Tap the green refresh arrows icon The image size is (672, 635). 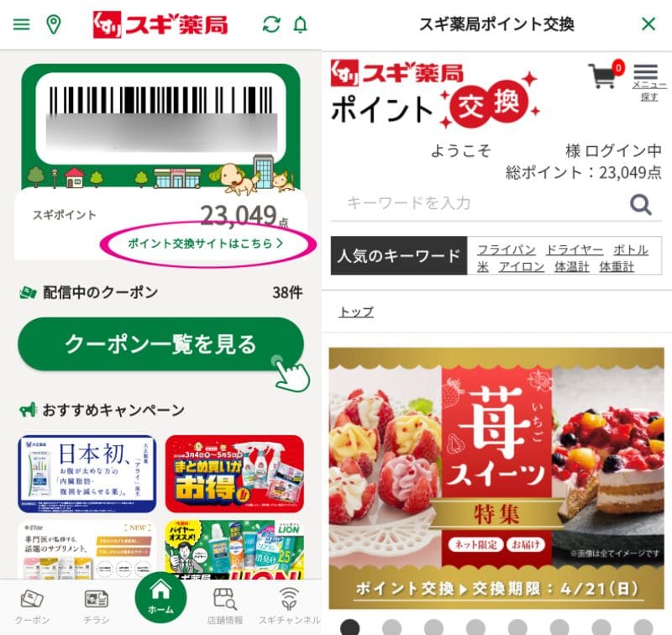tap(271, 24)
